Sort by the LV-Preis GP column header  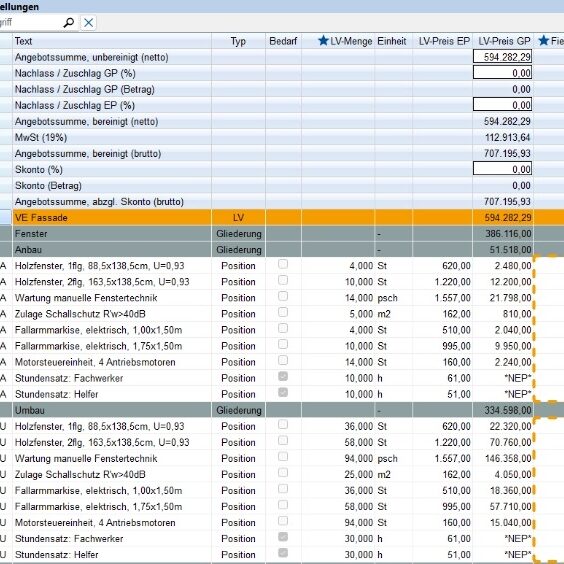(x=504, y=41)
